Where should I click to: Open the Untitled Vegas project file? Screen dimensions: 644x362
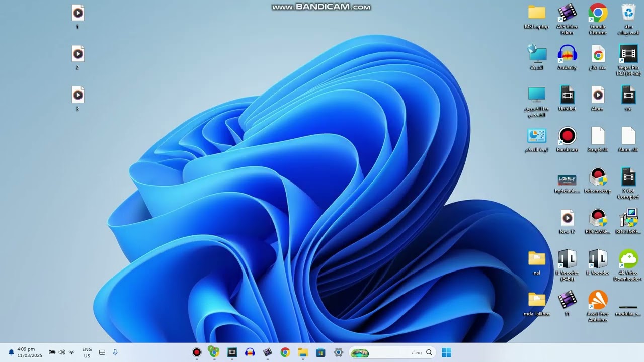tap(567, 99)
